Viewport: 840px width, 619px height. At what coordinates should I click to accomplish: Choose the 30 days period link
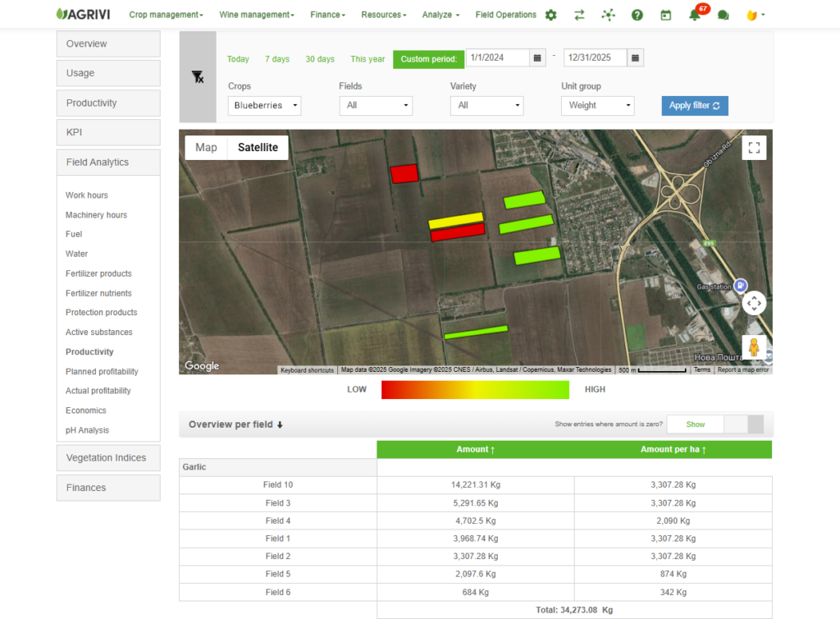[320, 59]
